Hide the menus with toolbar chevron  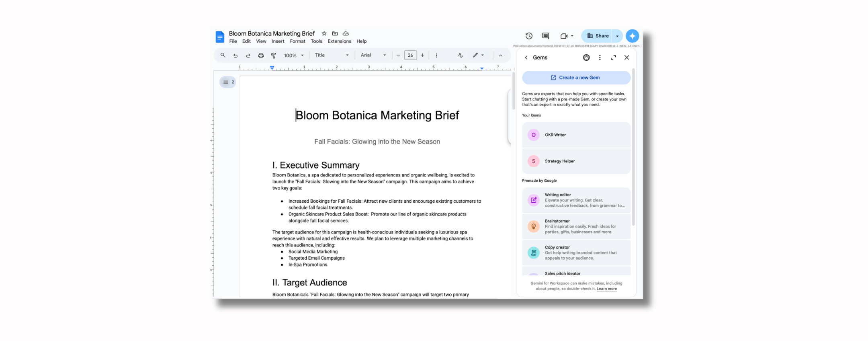click(x=501, y=55)
